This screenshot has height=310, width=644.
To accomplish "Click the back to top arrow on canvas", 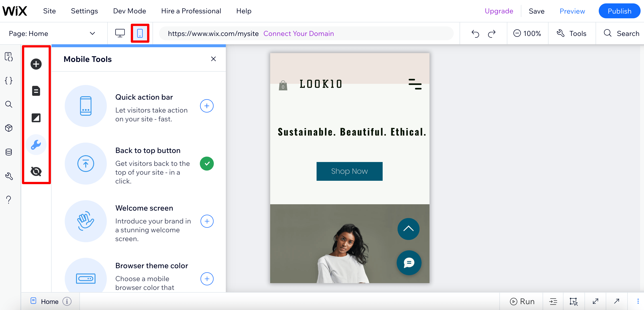I will coord(408,229).
